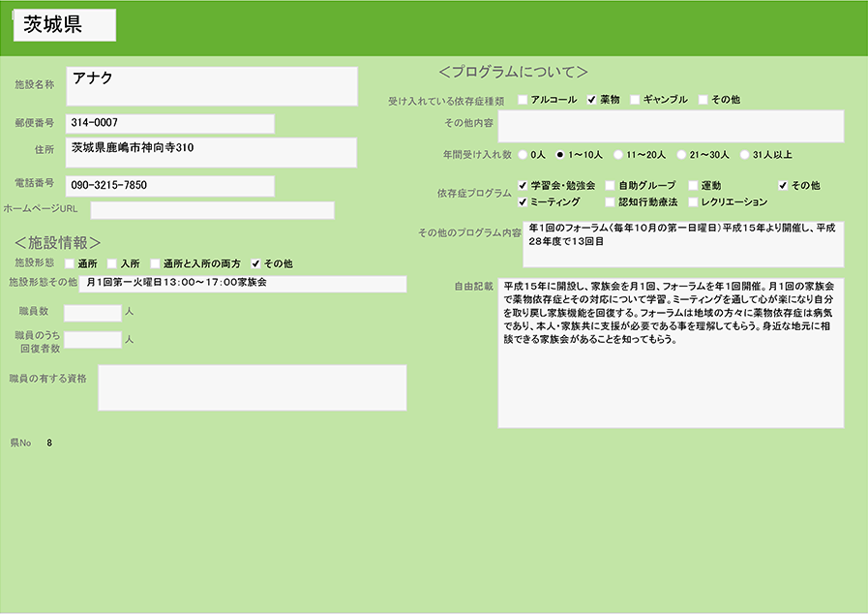Check the 認知行動療法 program box
The height and width of the screenshot is (614, 868).
click(x=610, y=202)
